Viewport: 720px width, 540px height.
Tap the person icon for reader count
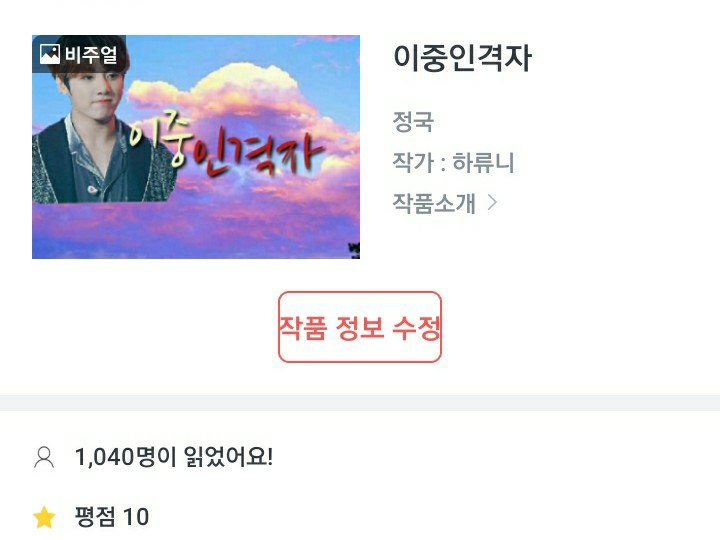(44, 457)
